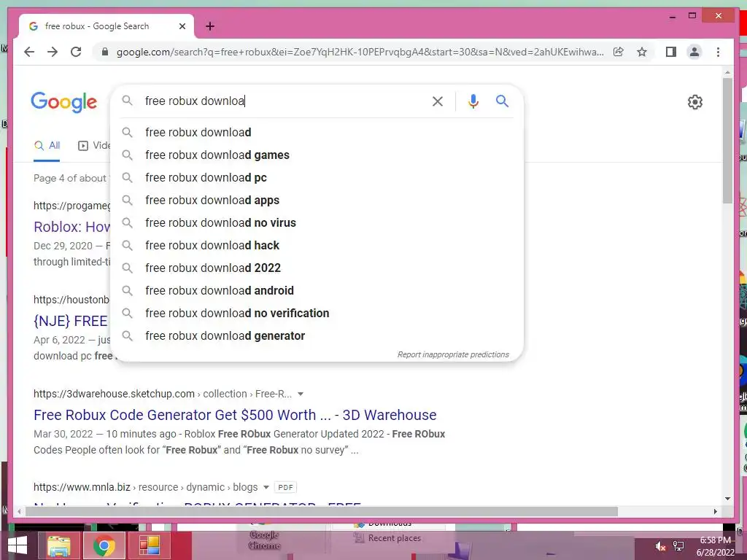
Task: Select suggestion 'free robux download 2022'
Action: pyautogui.click(x=317, y=268)
